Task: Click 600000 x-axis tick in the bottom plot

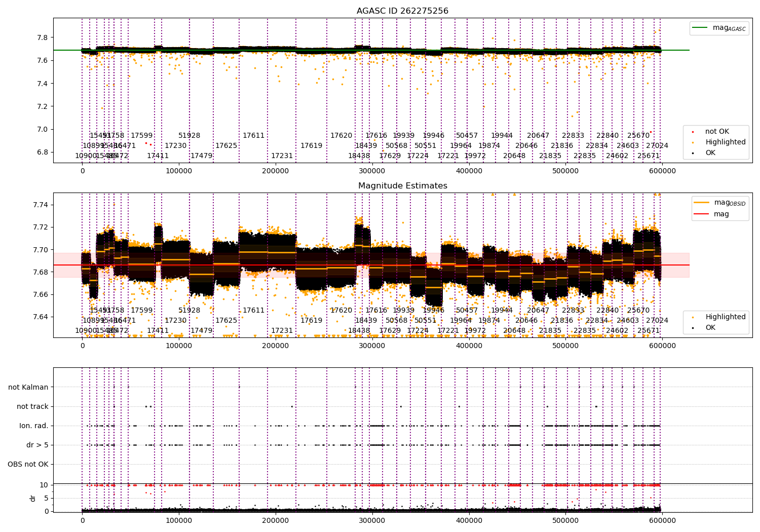Action: pyautogui.click(x=662, y=521)
